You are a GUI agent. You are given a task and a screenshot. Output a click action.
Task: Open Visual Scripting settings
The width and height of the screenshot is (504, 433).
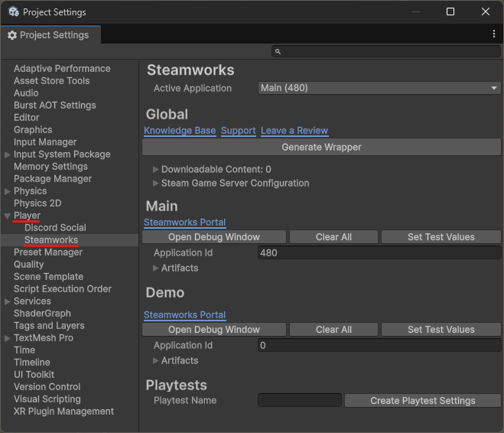pos(47,399)
